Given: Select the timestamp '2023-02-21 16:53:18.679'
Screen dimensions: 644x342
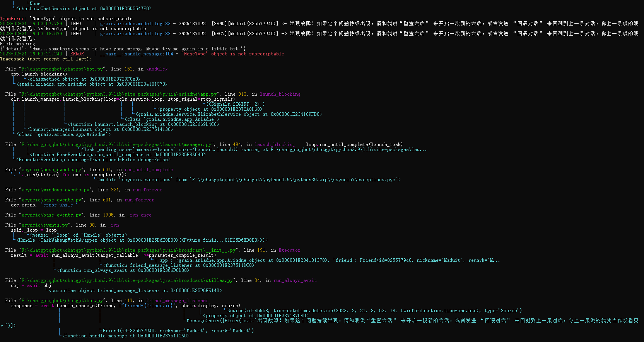Looking at the screenshot, I should [x=31, y=34].
